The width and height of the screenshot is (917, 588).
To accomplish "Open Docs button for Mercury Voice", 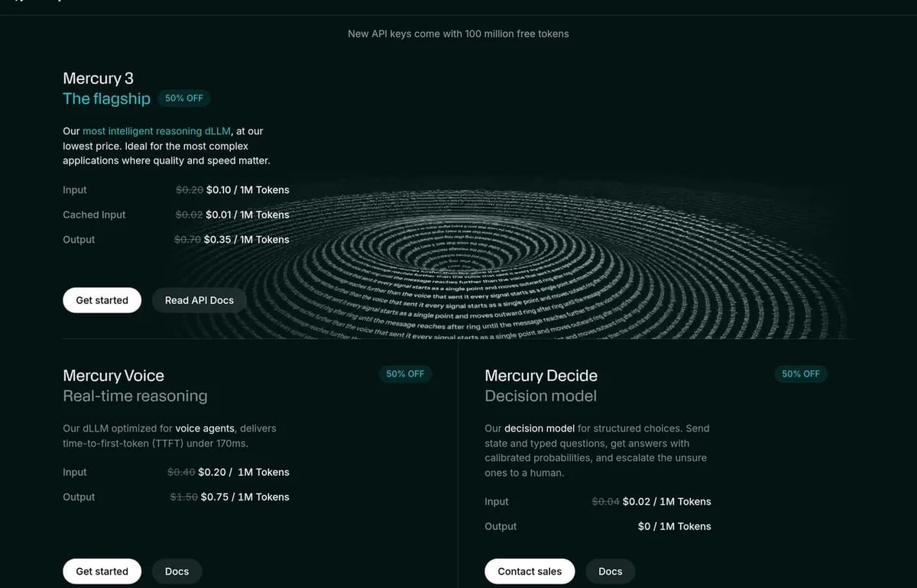I will tap(177, 571).
